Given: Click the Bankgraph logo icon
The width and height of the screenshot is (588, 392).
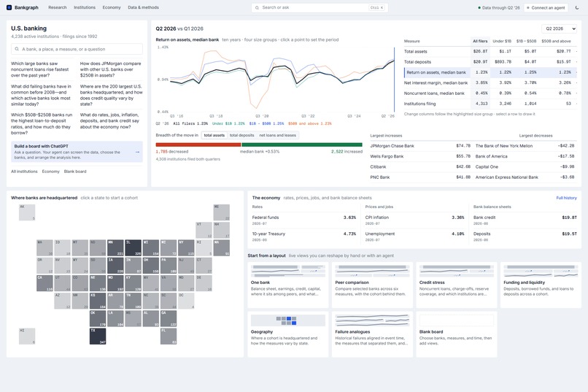Looking at the screenshot, I should point(9,7).
